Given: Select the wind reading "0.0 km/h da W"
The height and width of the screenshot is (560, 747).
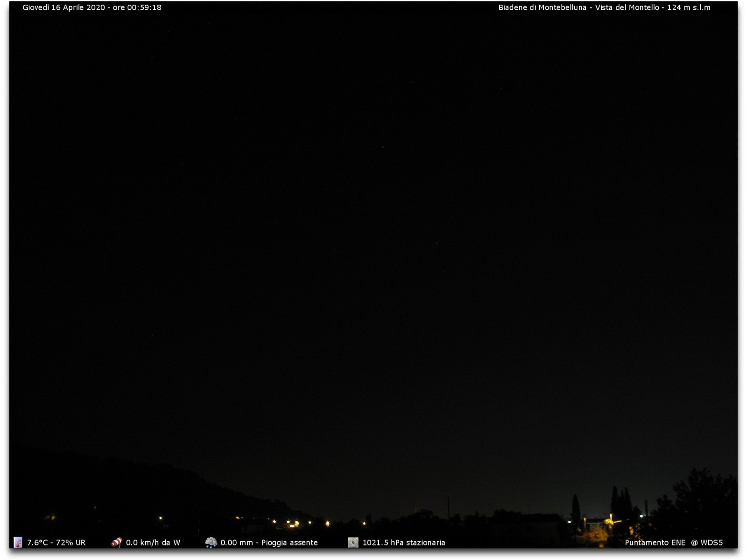Looking at the screenshot, I should click(153, 543).
